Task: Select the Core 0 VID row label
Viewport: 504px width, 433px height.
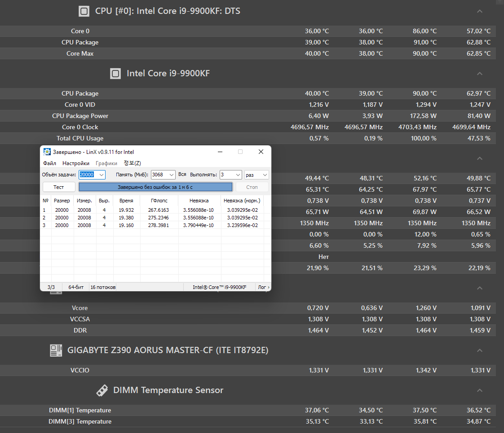Action: click(80, 105)
